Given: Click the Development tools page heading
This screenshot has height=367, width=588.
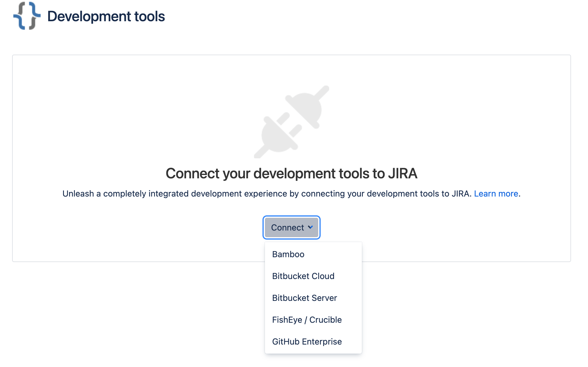Looking at the screenshot, I should pos(106,16).
